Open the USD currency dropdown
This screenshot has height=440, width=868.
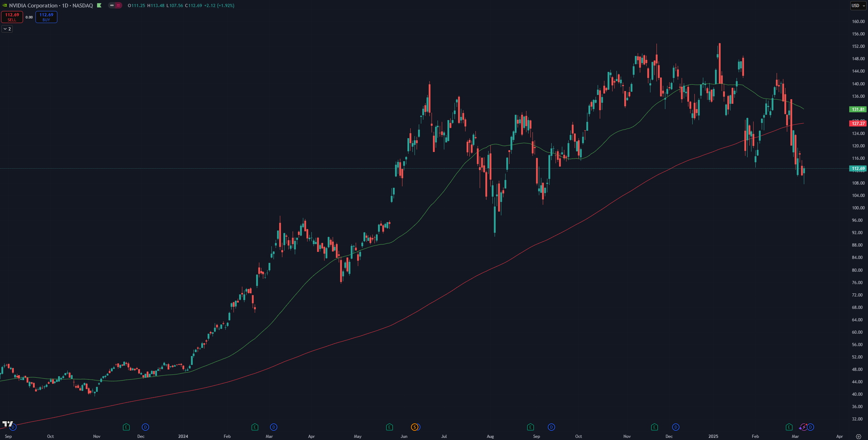tap(858, 5)
